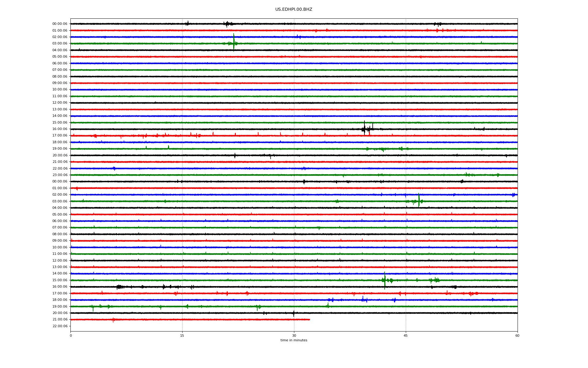This screenshot has width=588, height=368.
Task: Click the x-axis tick label 0
Action: coord(71,335)
